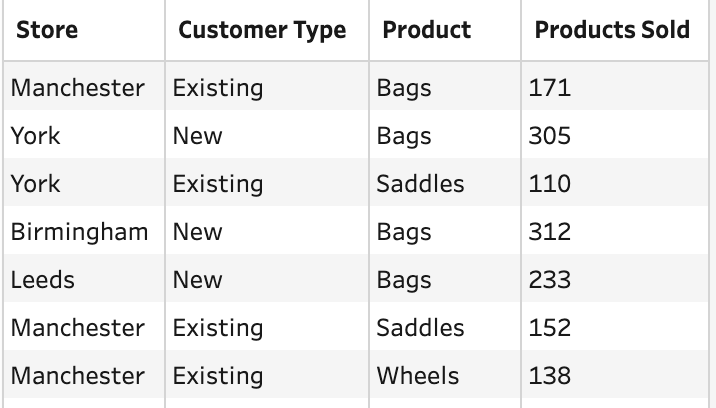Select the Birmingham store cell
This screenshot has width=716, height=408.
[x=79, y=232]
